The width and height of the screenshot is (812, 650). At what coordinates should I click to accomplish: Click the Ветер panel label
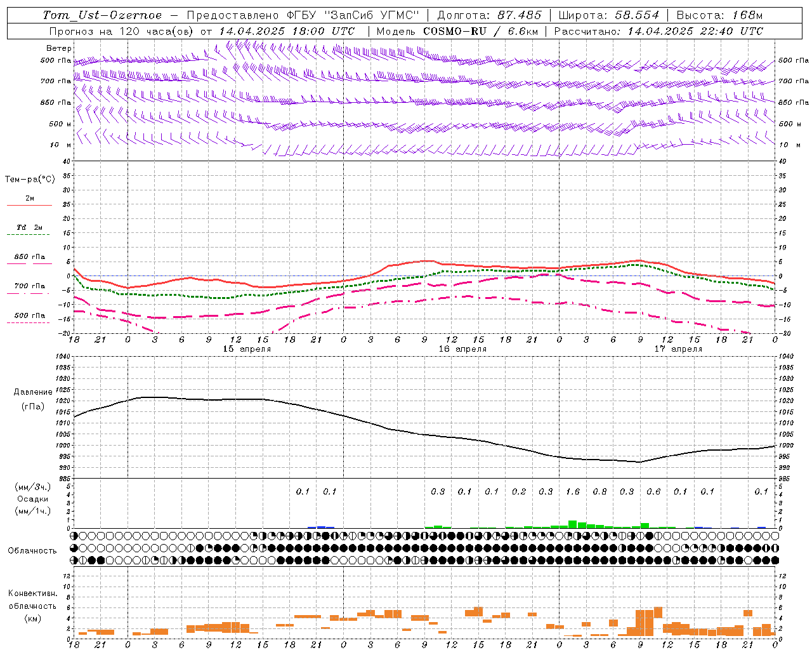59,48
